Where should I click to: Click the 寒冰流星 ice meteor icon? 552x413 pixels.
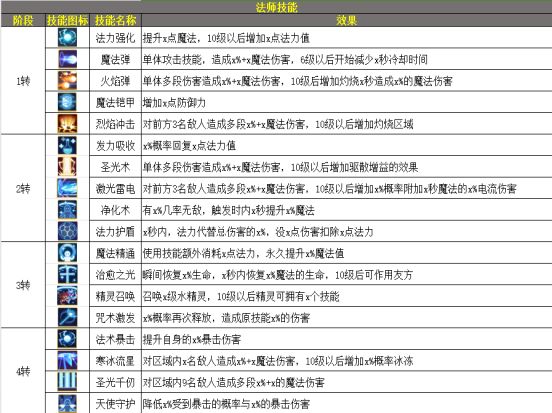[67, 360]
